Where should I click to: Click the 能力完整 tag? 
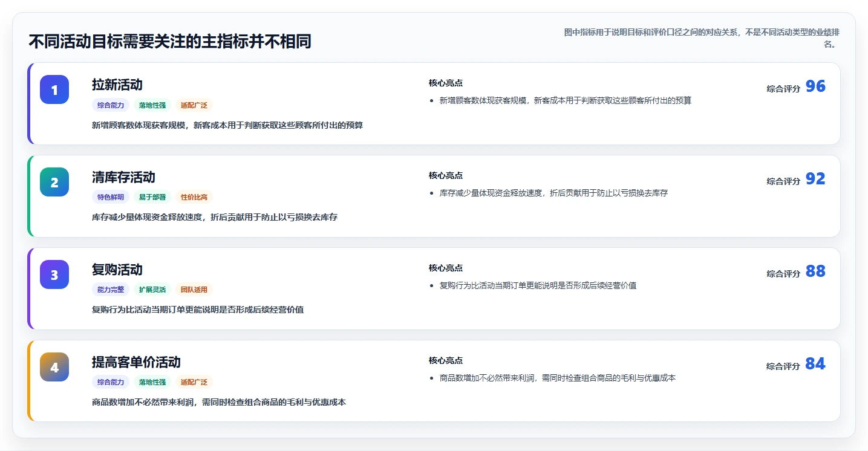pos(111,290)
